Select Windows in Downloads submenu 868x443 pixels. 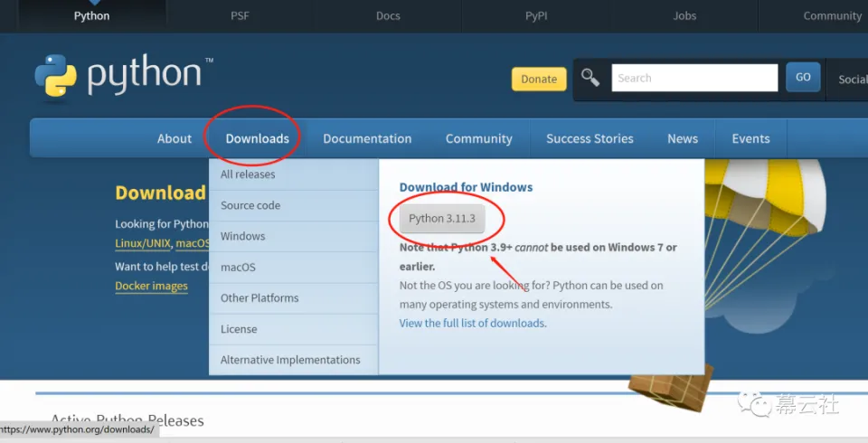pyautogui.click(x=294, y=237)
